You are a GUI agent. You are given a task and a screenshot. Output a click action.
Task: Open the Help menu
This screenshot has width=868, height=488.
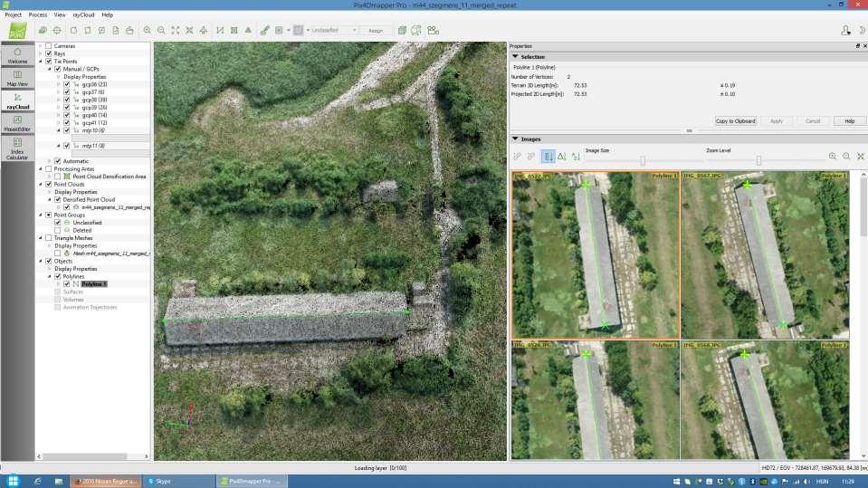(x=108, y=15)
